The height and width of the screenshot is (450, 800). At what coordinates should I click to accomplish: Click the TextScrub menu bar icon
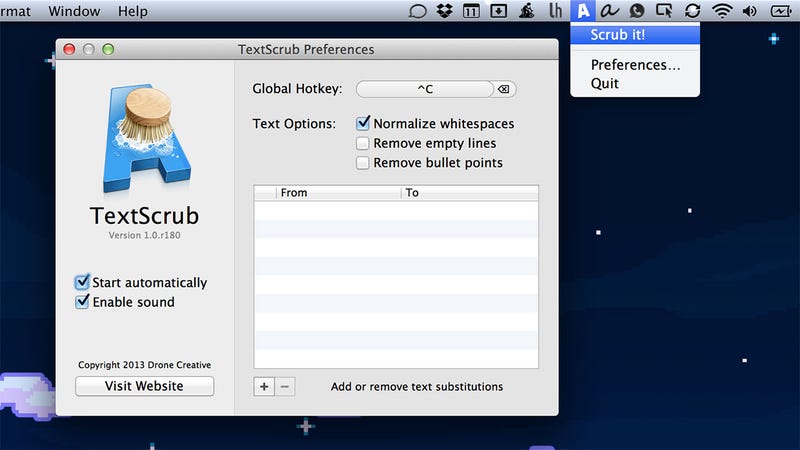point(583,11)
